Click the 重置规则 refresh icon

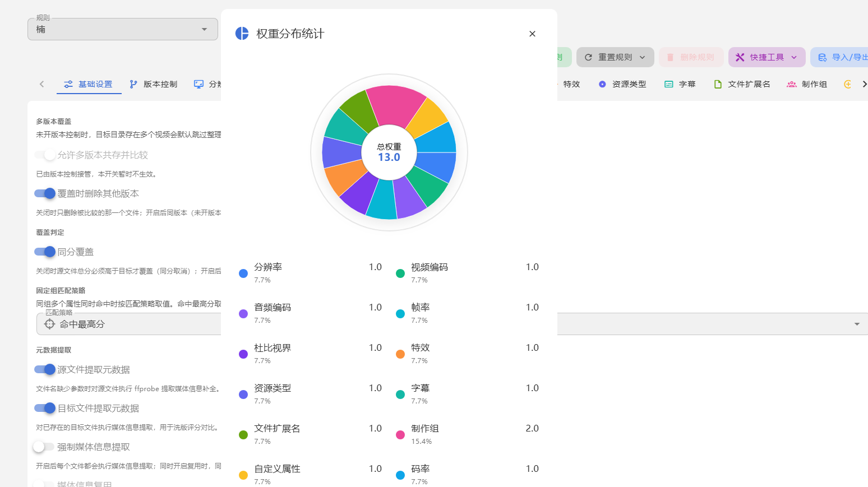coord(588,57)
